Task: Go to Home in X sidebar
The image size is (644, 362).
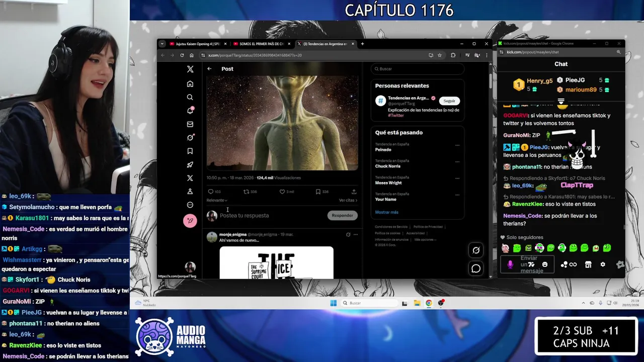Action: tap(190, 83)
